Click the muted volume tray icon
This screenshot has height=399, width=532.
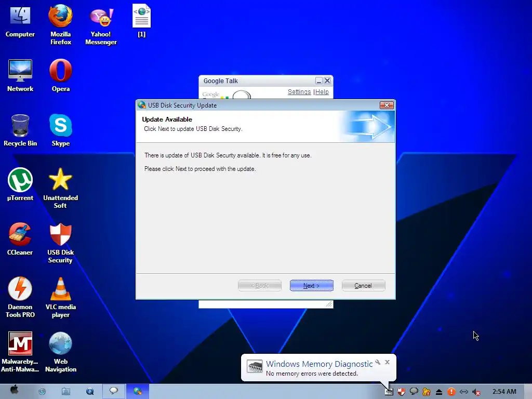(476, 392)
